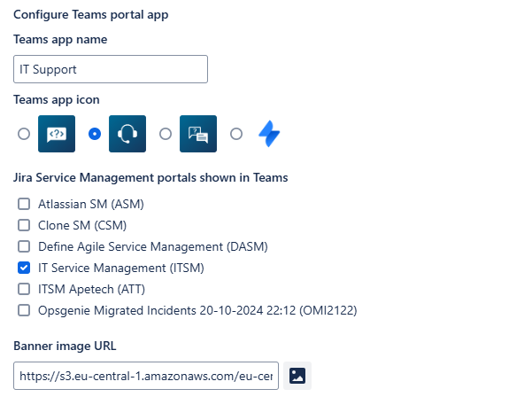Screen dimensions: 532x397
Task: Click the Teams app name text field
Action: pos(111,69)
